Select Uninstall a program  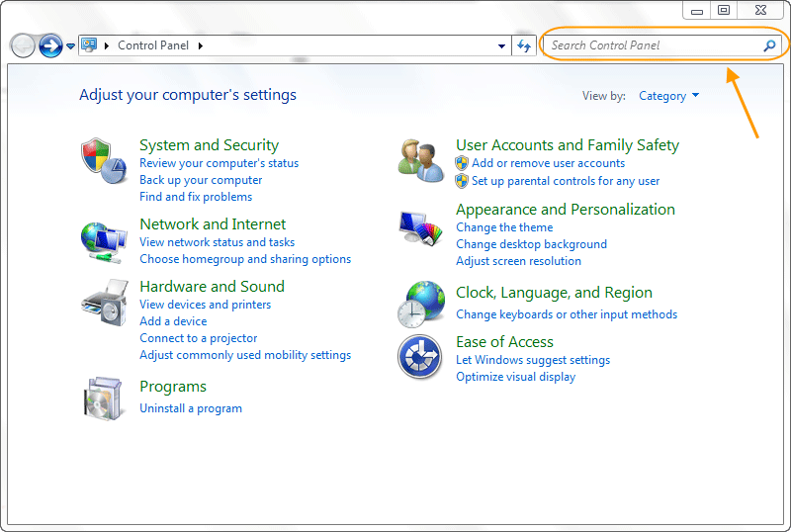click(x=191, y=408)
